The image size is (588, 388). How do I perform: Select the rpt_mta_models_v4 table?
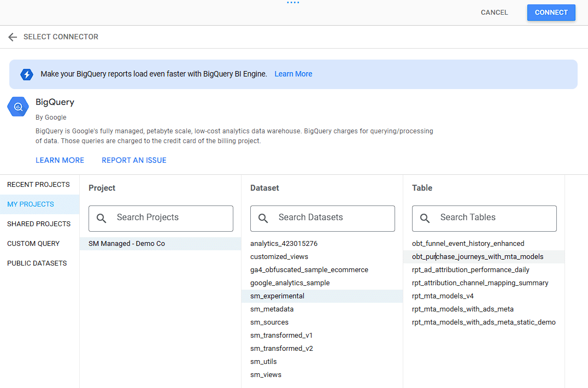484,296
